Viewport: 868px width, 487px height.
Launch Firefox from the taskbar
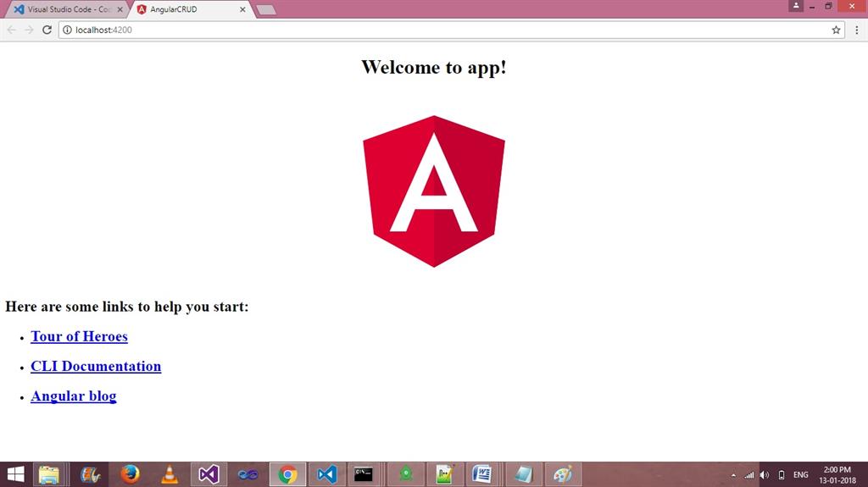point(130,474)
